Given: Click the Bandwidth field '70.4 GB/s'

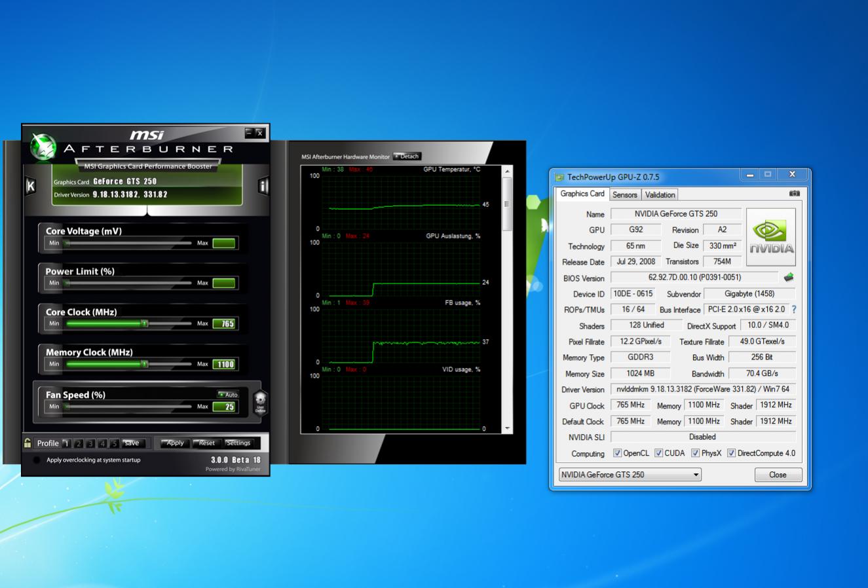Looking at the screenshot, I should pyautogui.click(x=762, y=373).
